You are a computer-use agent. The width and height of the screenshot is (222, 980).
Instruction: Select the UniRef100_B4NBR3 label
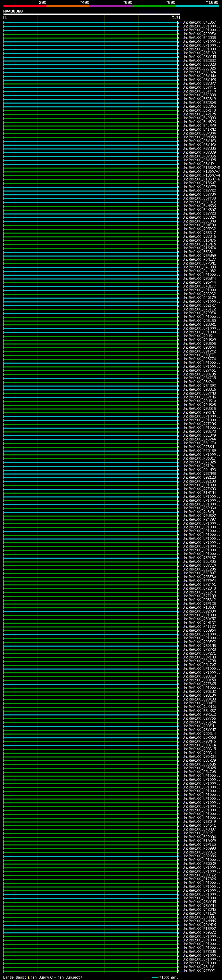click(x=199, y=122)
